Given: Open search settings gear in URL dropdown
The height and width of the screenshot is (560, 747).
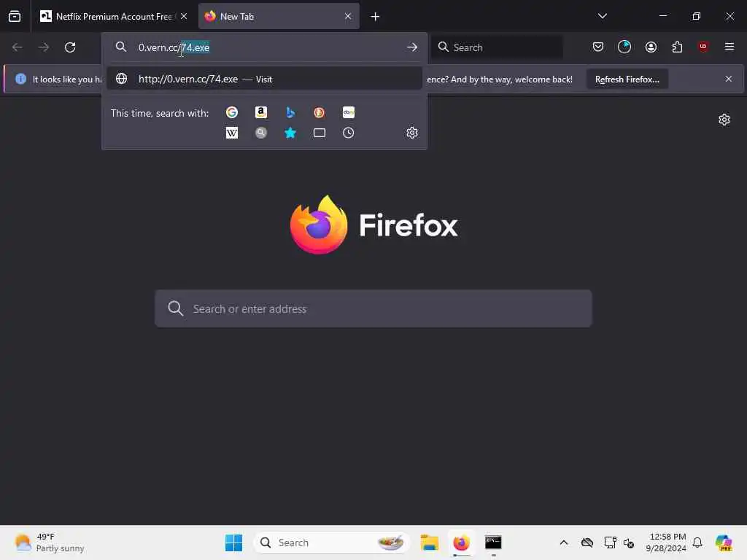Looking at the screenshot, I should coord(412,133).
